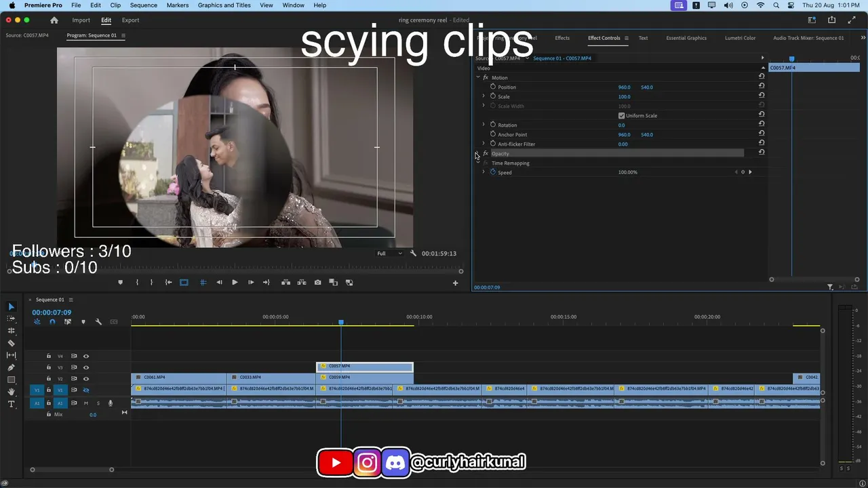Show the hidden V1 track output

(86, 390)
